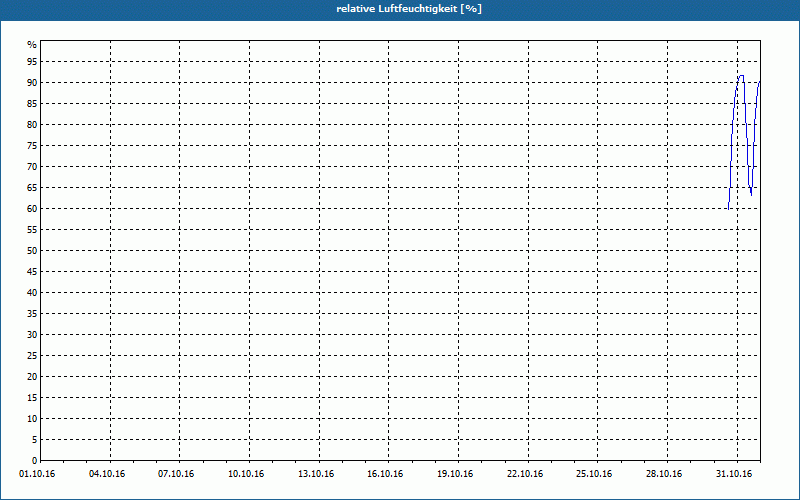
Task: Click the y-axis value 30
Action: point(32,335)
